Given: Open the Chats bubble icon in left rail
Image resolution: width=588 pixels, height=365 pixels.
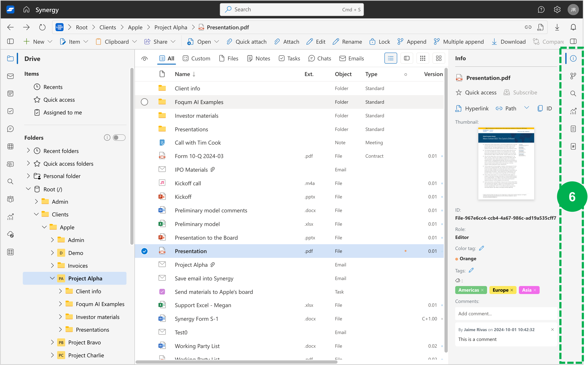Looking at the screenshot, I should tap(10, 129).
